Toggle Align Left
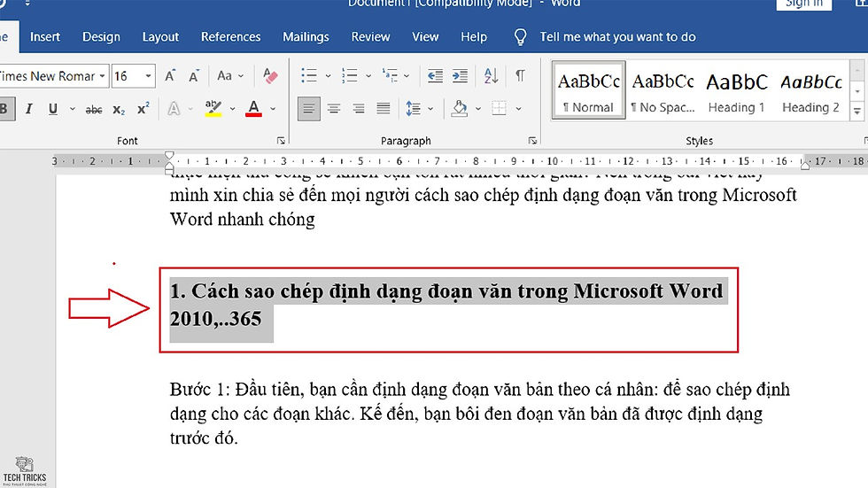 [309, 108]
